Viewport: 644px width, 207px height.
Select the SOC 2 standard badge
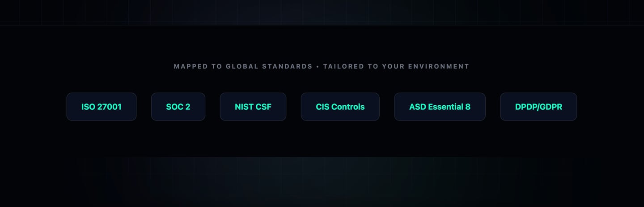click(x=178, y=107)
